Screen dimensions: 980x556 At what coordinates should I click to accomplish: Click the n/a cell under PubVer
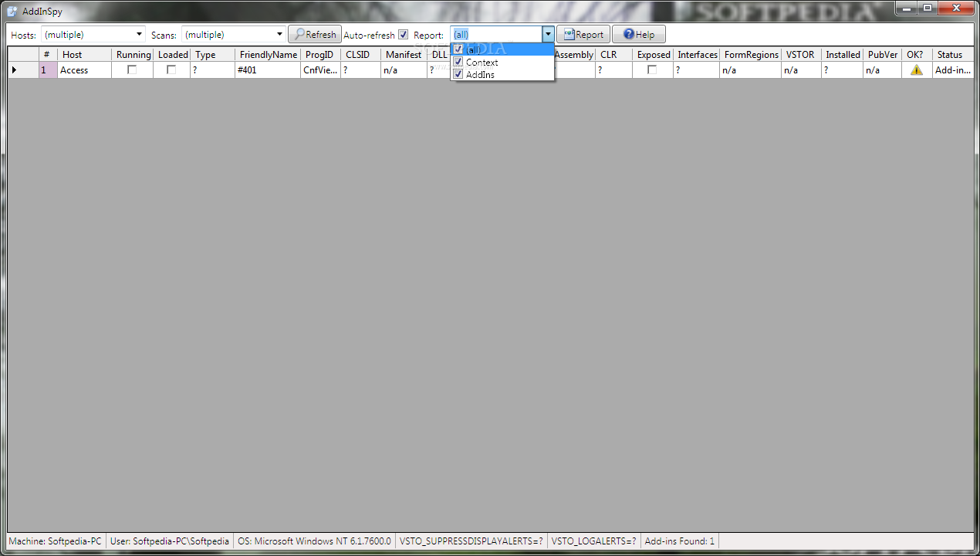pyautogui.click(x=882, y=70)
